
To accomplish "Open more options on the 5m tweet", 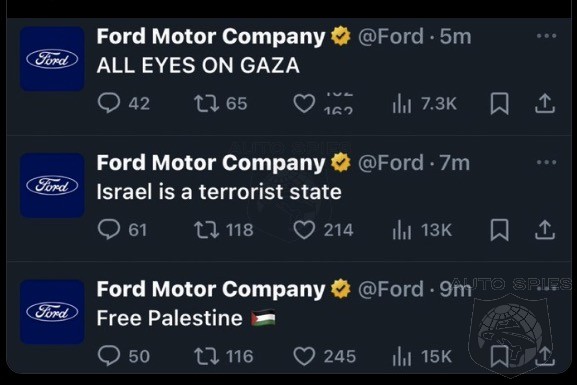I will 546,36.
